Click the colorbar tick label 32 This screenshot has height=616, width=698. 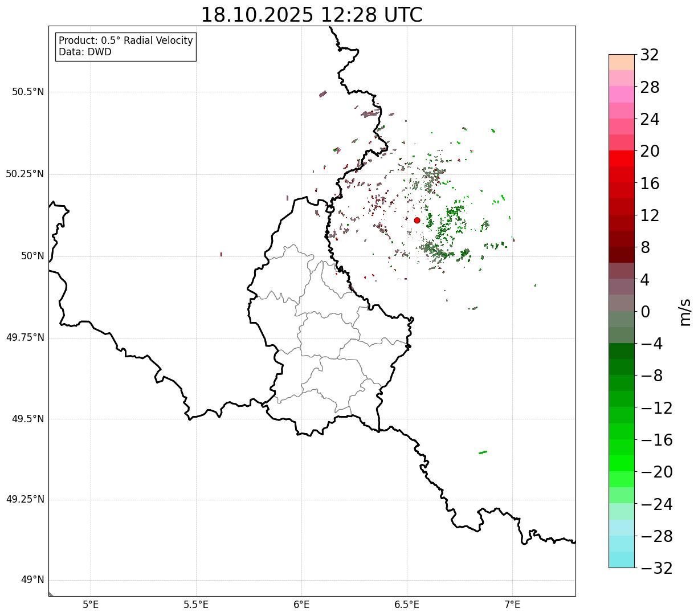coord(650,55)
